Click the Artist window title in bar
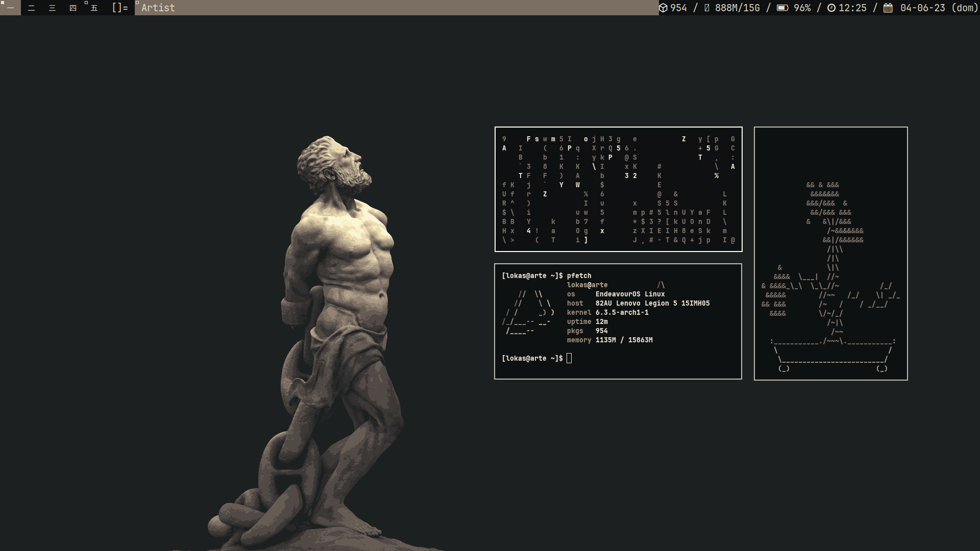This screenshot has height=551, width=980. coord(158,8)
